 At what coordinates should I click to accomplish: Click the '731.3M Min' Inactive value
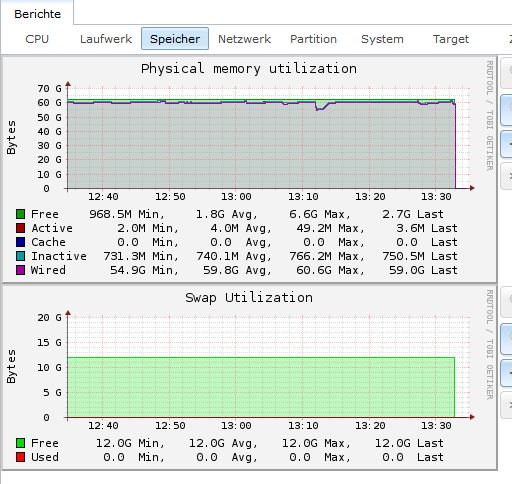141,256
